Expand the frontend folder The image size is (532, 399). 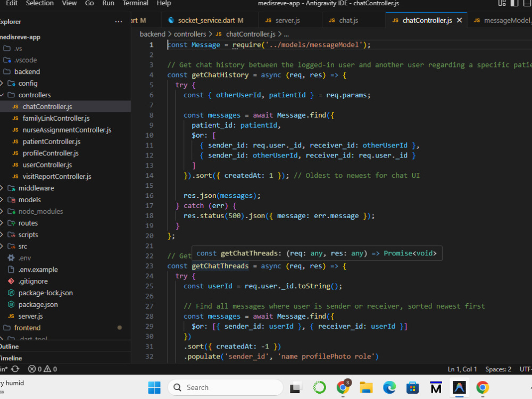pyautogui.click(x=65, y=328)
